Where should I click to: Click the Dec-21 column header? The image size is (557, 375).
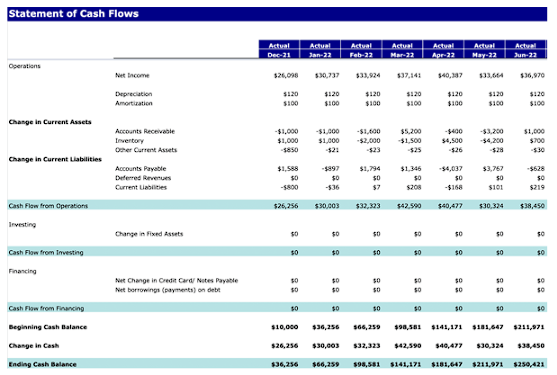[279, 55]
